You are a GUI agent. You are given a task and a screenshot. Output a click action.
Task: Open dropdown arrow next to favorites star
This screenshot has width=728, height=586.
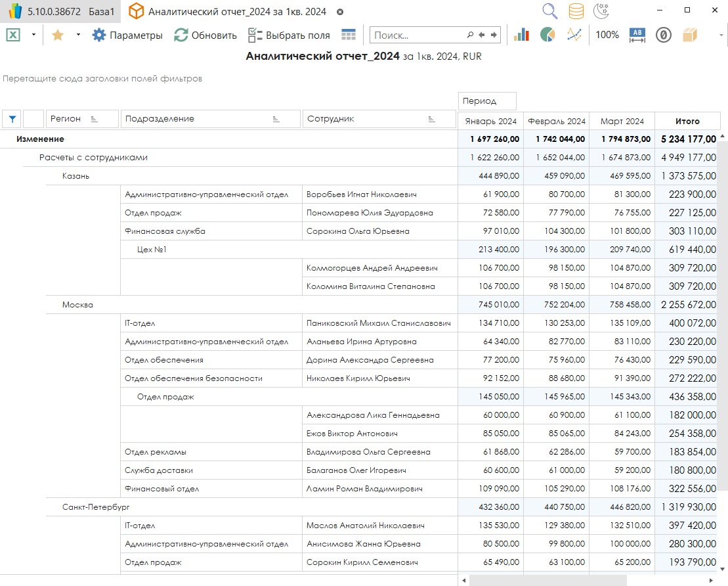tap(78, 35)
